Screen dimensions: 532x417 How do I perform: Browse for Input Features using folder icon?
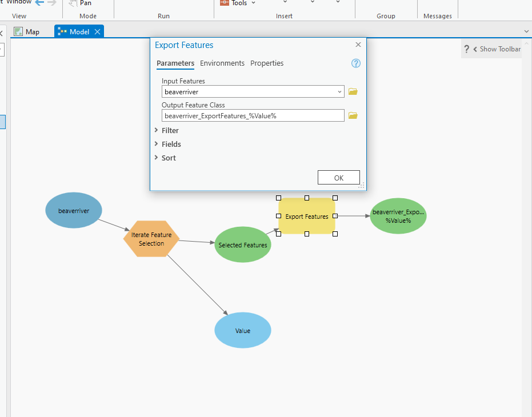coord(353,91)
